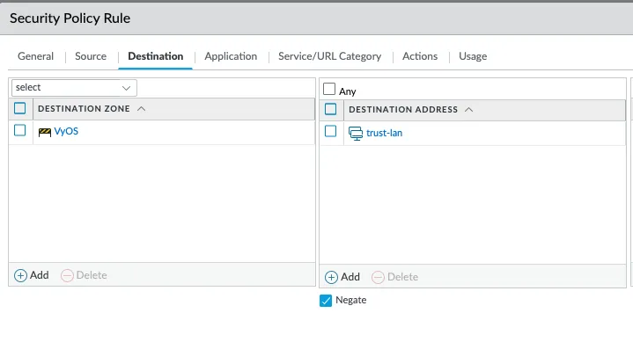Click the Destination Zone column header text
This screenshot has width=633, height=364.
tap(84, 108)
